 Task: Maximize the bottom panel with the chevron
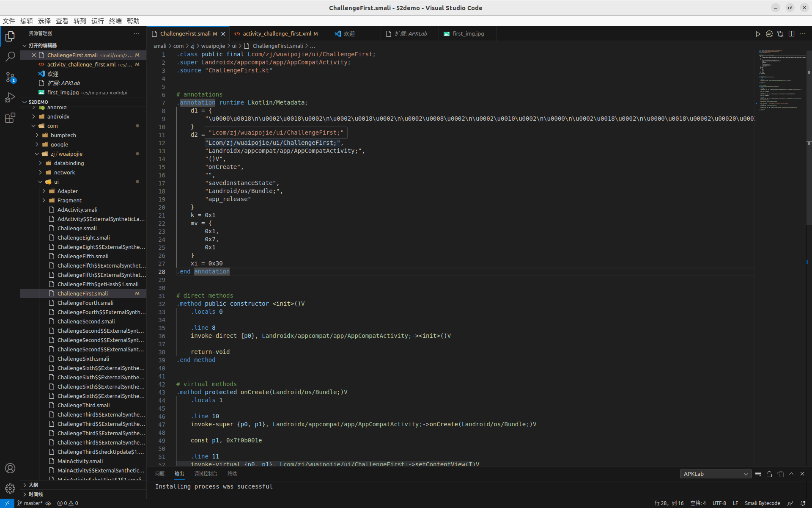point(791,474)
